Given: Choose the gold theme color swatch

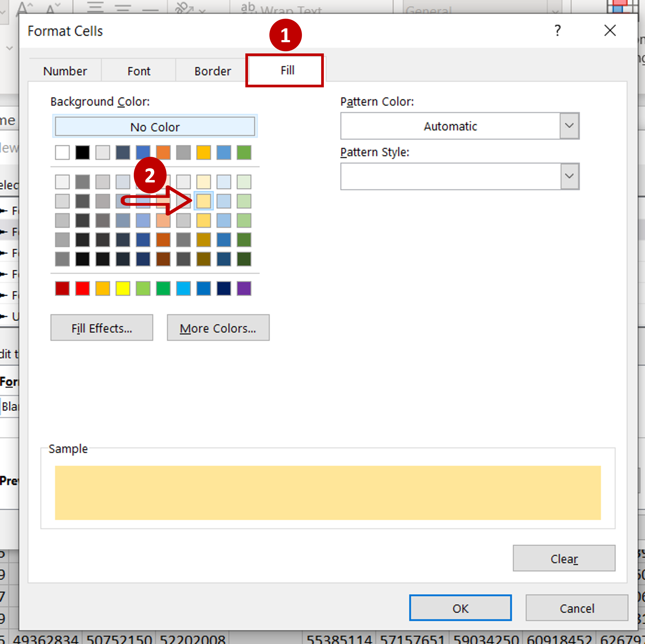Looking at the screenshot, I should [x=204, y=153].
